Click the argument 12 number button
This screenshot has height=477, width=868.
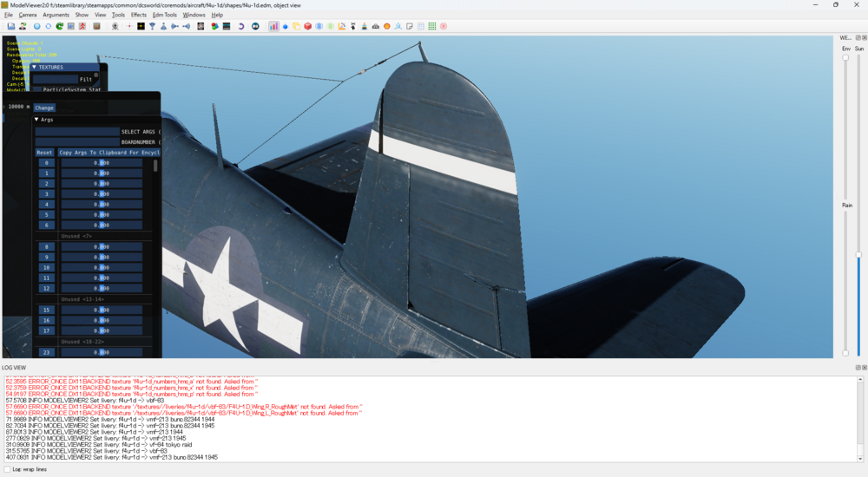click(47, 288)
